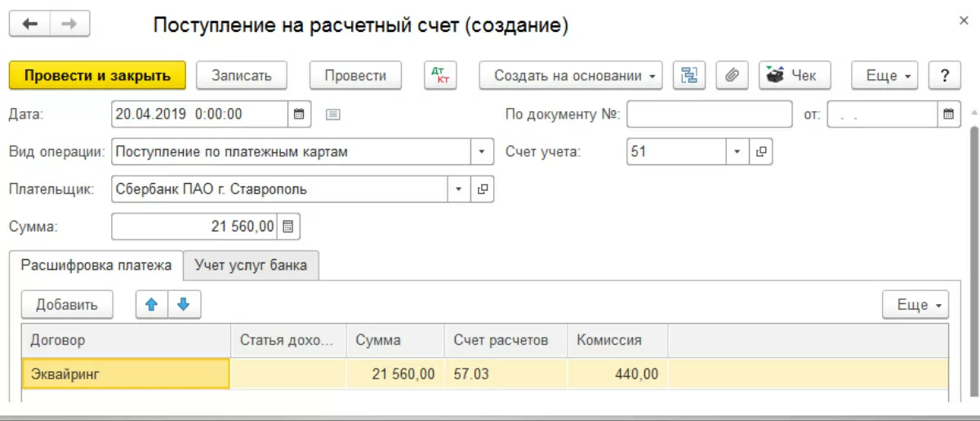
Task: Click Провести и закрыть button
Action: coord(97,76)
